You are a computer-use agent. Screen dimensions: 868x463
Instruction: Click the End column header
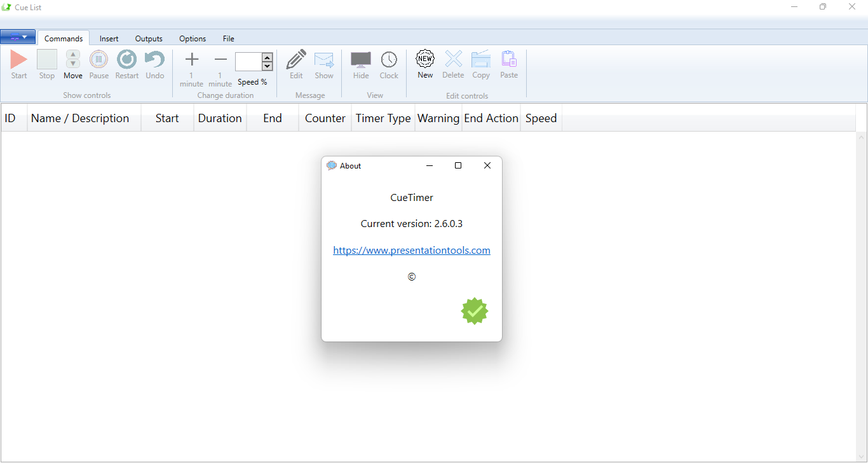[273, 118]
